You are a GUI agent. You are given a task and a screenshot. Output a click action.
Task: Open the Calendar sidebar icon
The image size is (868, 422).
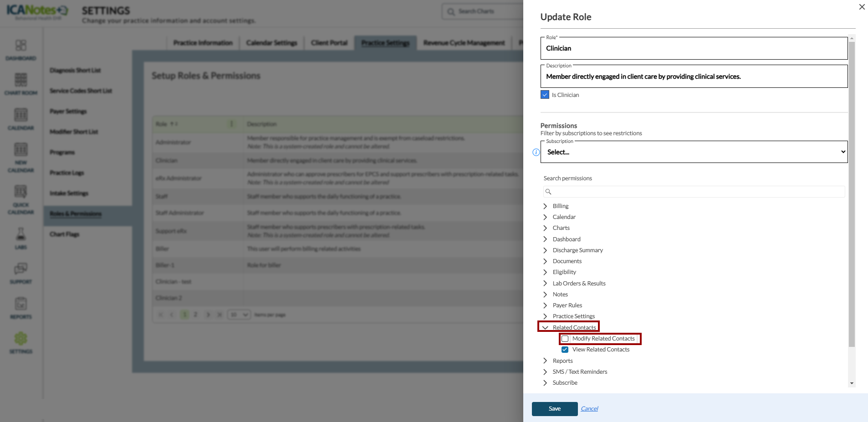tap(21, 115)
